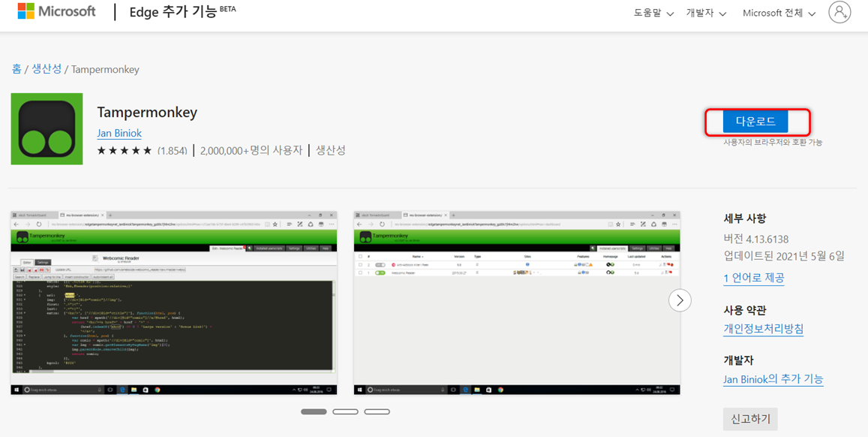Open Jan Biniok developer link
The image size is (868, 437).
coord(121,134)
